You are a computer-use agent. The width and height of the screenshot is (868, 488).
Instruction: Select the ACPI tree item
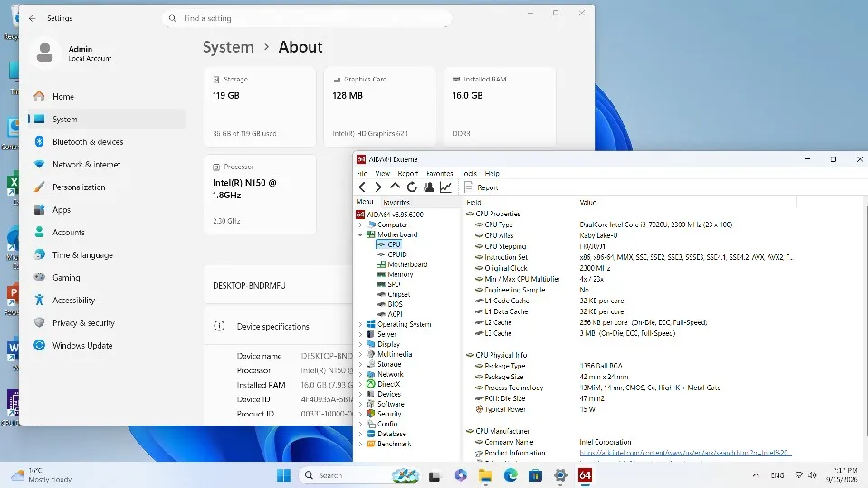(395, 315)
